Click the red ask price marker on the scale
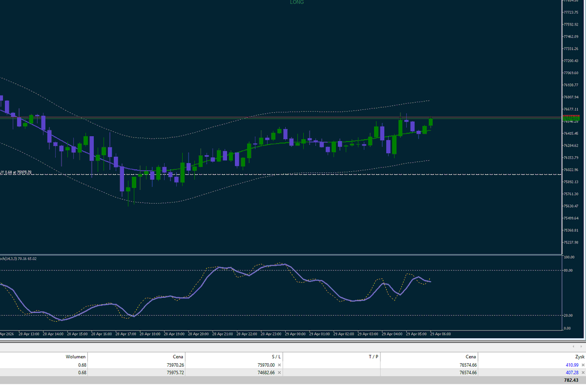This screenshot has height=392, width=586. [570, 116]
